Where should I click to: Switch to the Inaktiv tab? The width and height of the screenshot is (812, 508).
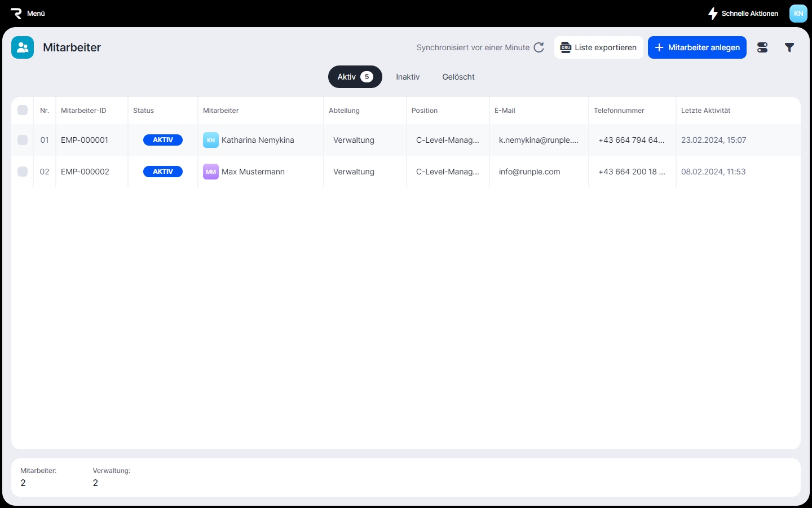[x=408, y=77]
